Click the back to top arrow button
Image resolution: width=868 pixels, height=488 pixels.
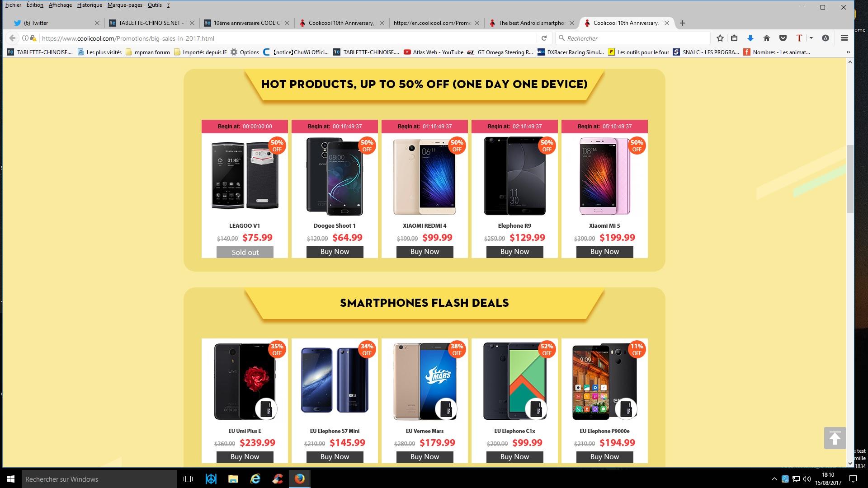(x=835, y=438)
